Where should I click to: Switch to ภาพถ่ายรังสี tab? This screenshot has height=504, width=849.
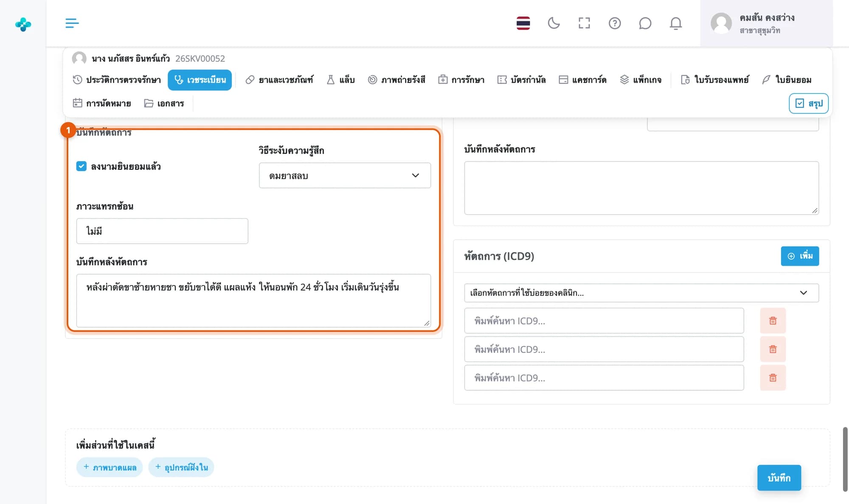point(396,80)
